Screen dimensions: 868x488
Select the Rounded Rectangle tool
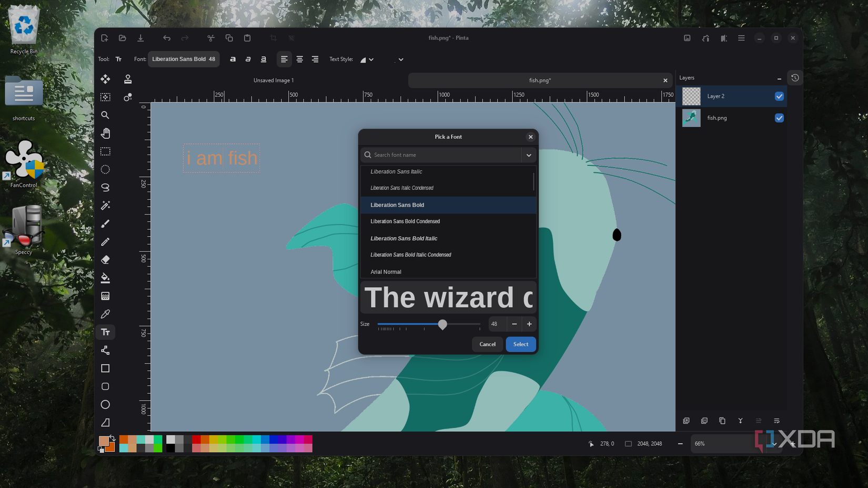105,387
